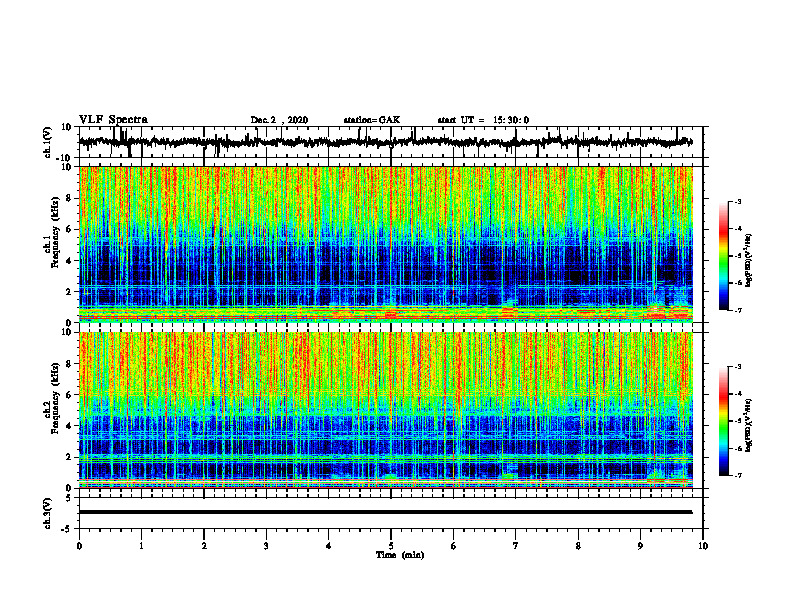Select the date text "Dec. 2, 2020"
Screen dimensions: 792x612
(279, 120)
